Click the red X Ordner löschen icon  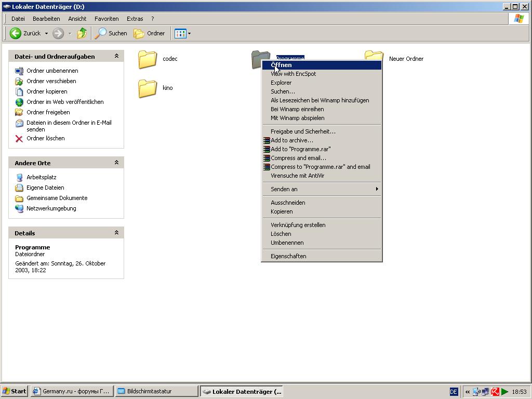click(x=19, y=138)
